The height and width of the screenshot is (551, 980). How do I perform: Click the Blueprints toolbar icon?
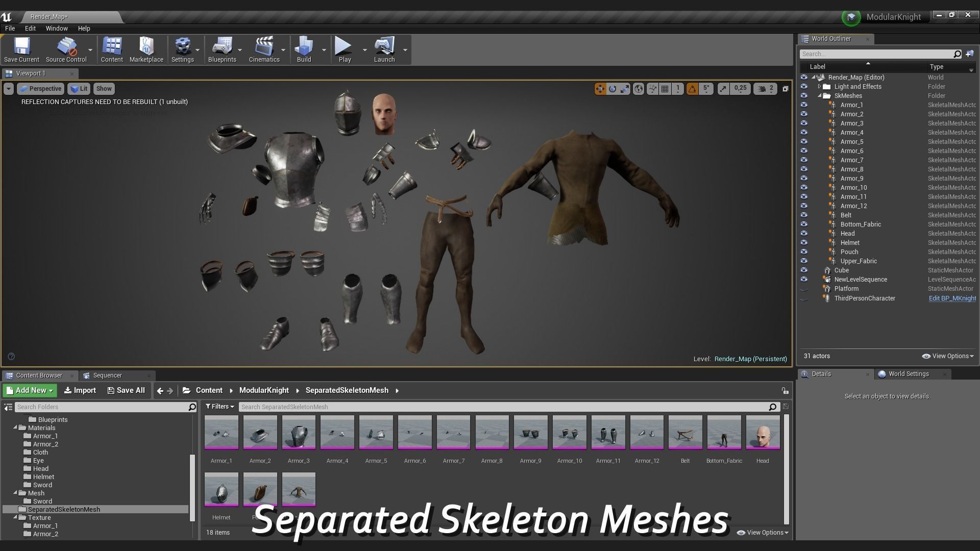pyautogui.click(x=222, y=47)
